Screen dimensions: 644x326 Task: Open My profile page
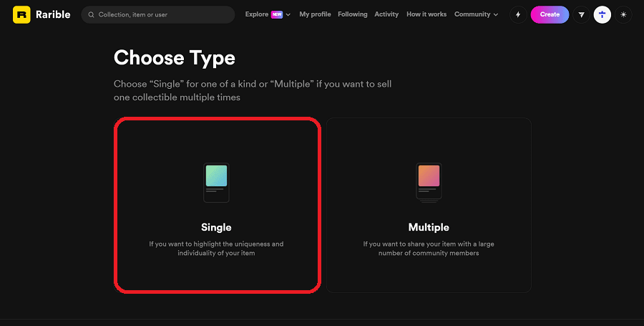pos(315,14)
